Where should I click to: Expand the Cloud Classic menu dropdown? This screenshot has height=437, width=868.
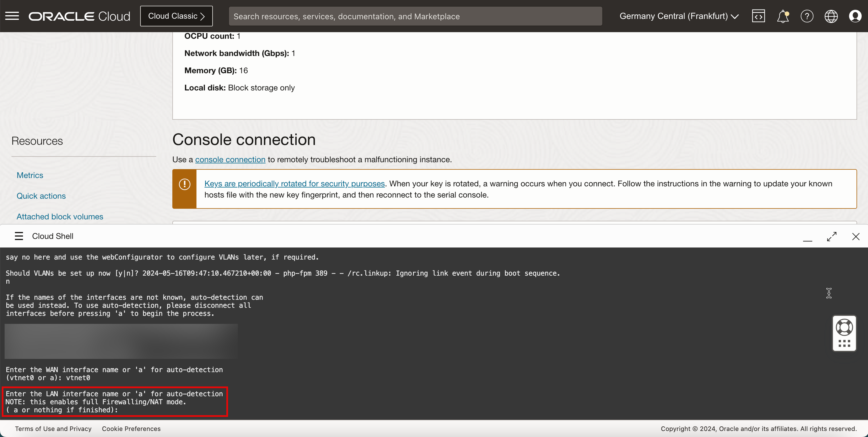click(177, 16)
